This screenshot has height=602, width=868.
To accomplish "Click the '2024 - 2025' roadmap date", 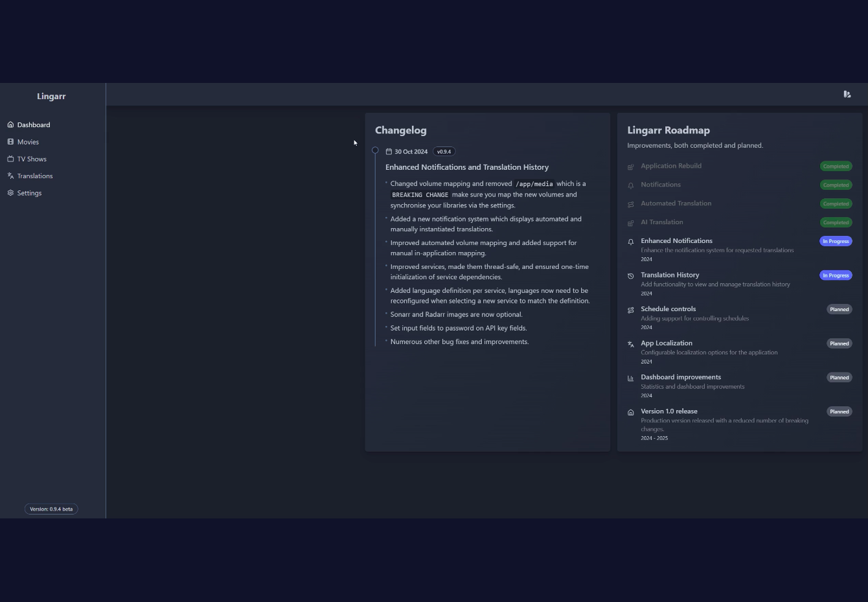I will (x=654, y=438).
